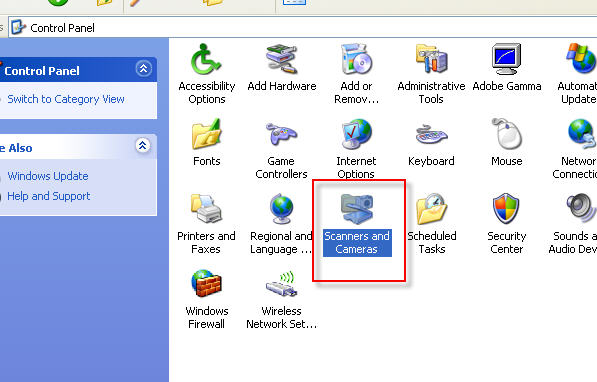Viewport: 597px width, 382px height.
Task: Open the Mouse settings icon
Action: coord(506,134)
